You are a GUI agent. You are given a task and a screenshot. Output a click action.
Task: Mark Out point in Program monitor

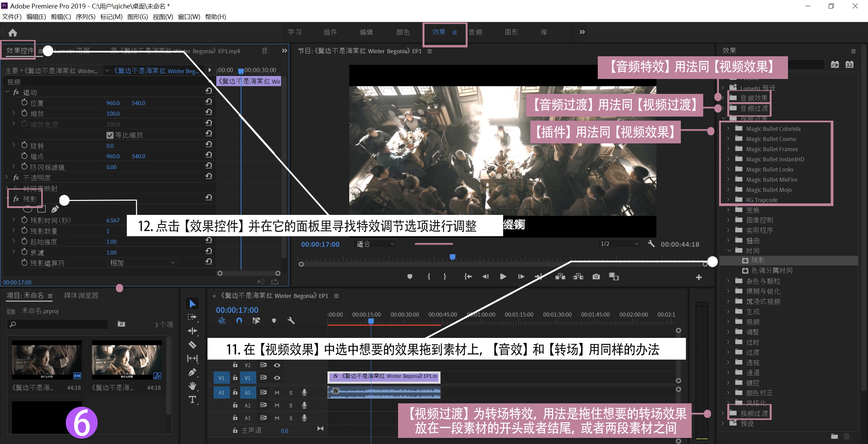click(x=445, y=277)
